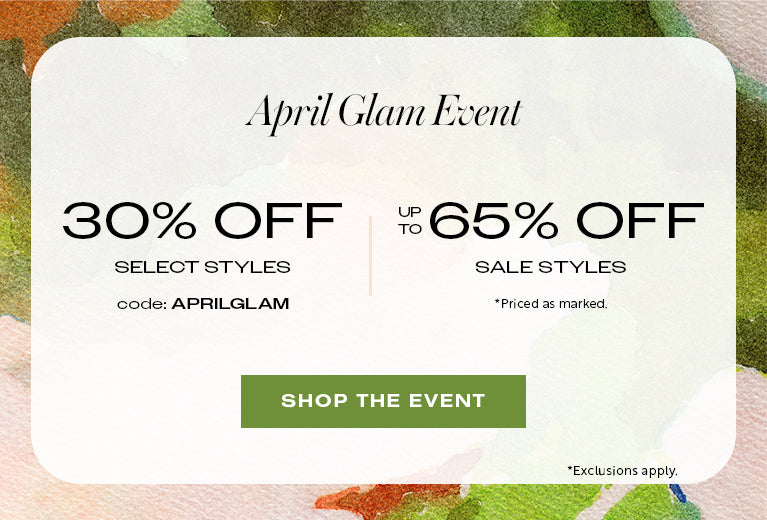Viewport: 767px width, 520px height.
Task: Click the Select Styles label
Action: 202,267
